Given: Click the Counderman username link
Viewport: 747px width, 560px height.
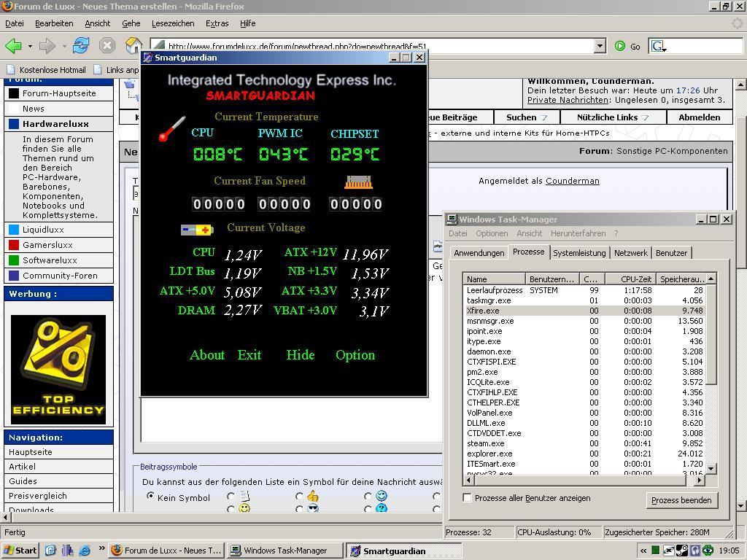Looking at the screenshot, I should point(572,181).
